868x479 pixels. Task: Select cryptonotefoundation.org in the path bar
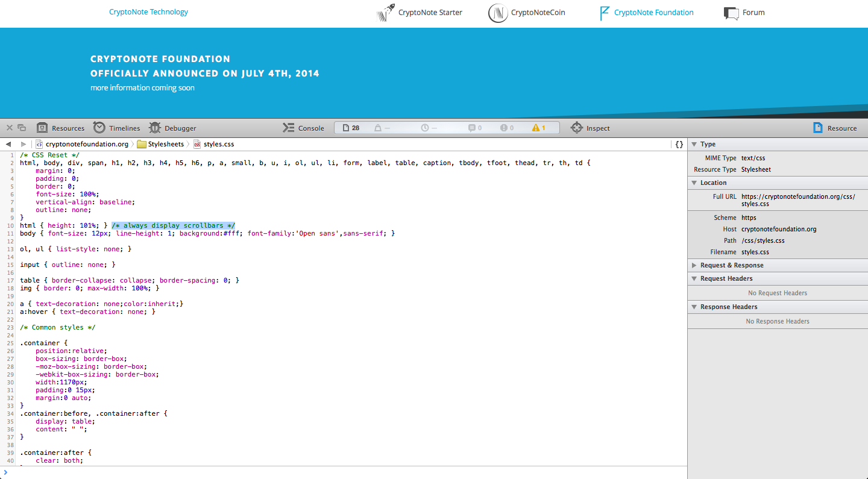pyautogui.click(x=82, y=144)
